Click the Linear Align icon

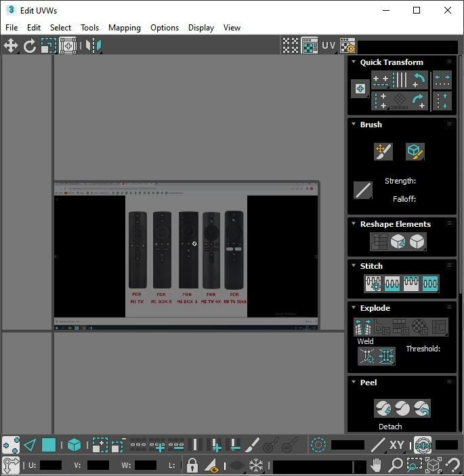point(400,80)
